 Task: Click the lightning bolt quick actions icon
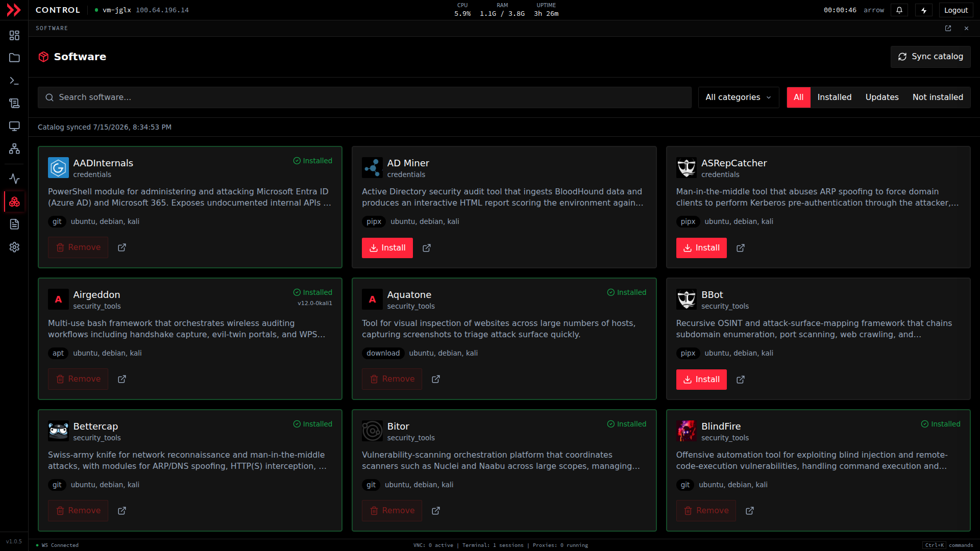[x=924, y=10]
